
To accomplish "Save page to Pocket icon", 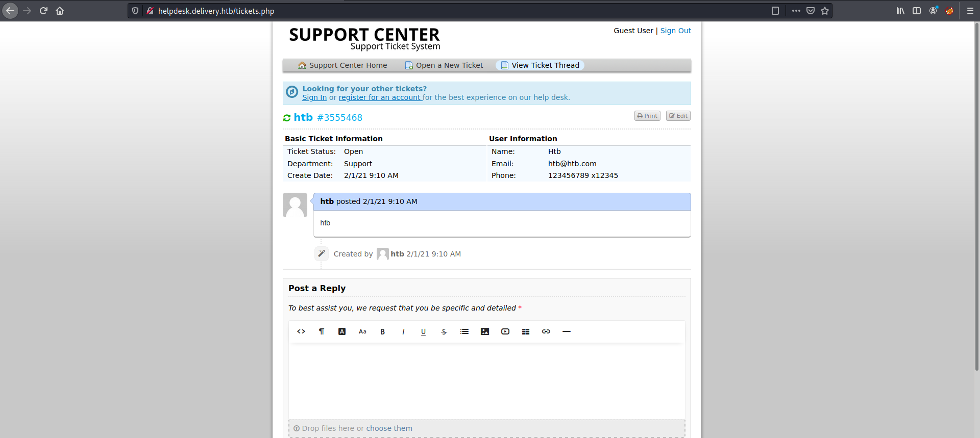I will click(x=811, y=11).
